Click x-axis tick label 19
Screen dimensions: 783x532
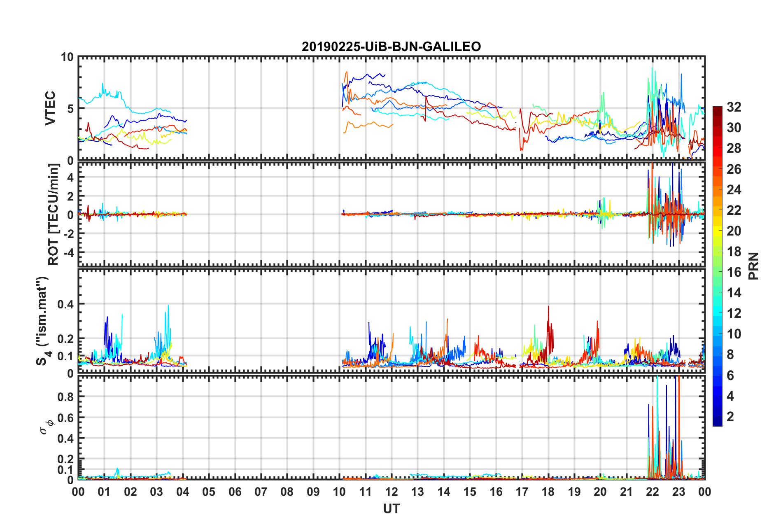574,492
